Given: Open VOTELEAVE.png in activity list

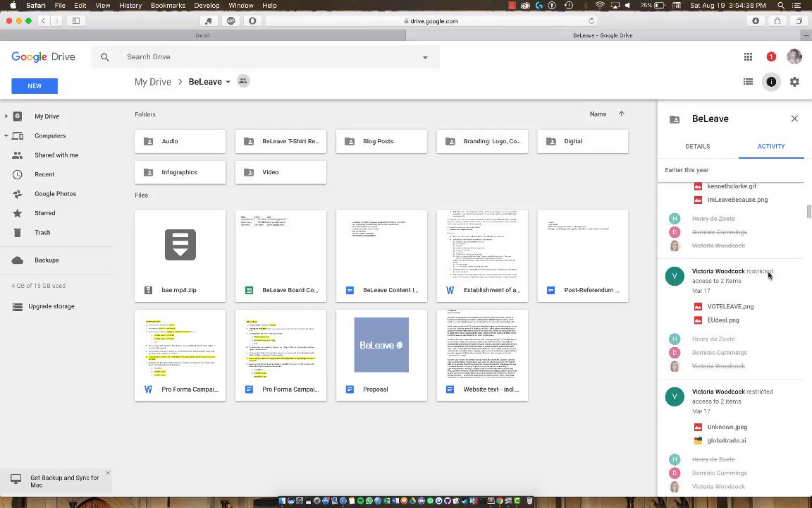Looking at the screenshot, I should click(x=730, y=306).
